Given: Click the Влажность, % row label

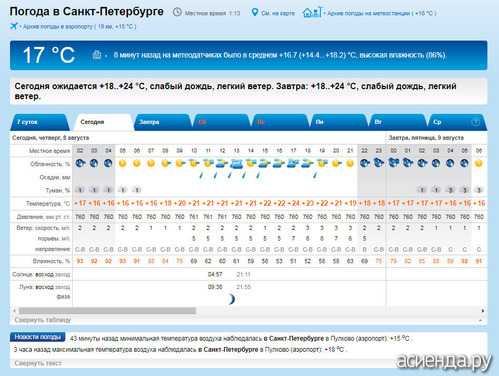Looking at the screenshot, I should 51,261.
